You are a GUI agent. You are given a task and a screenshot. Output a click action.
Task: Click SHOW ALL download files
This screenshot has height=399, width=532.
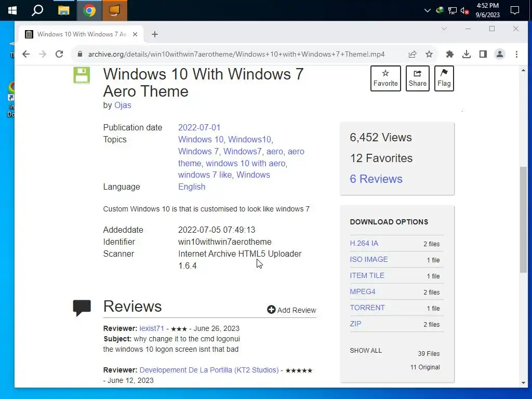coord(366,351)
